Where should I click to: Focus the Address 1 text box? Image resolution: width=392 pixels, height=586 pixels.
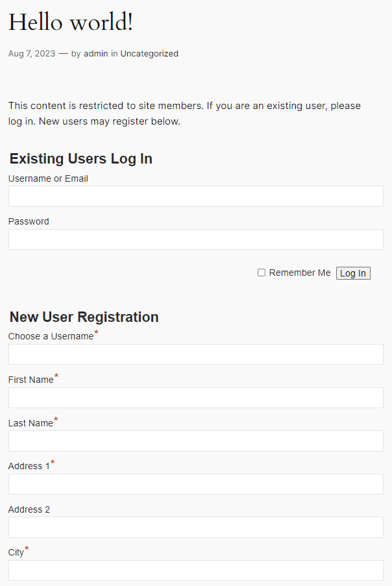point(195,484)
